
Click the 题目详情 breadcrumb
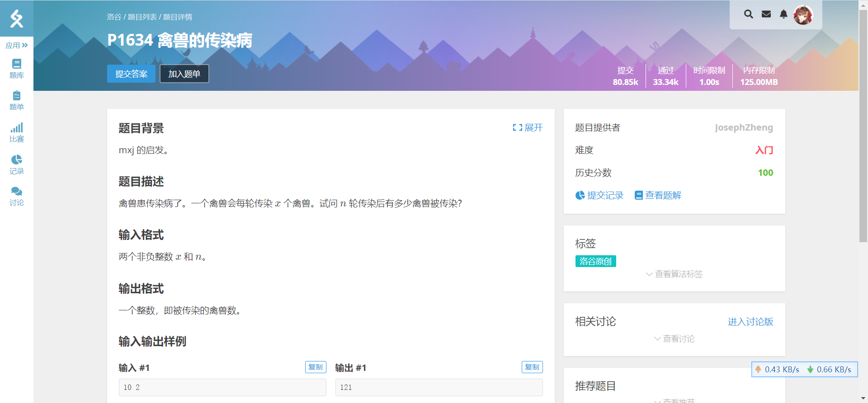point(178,17)
